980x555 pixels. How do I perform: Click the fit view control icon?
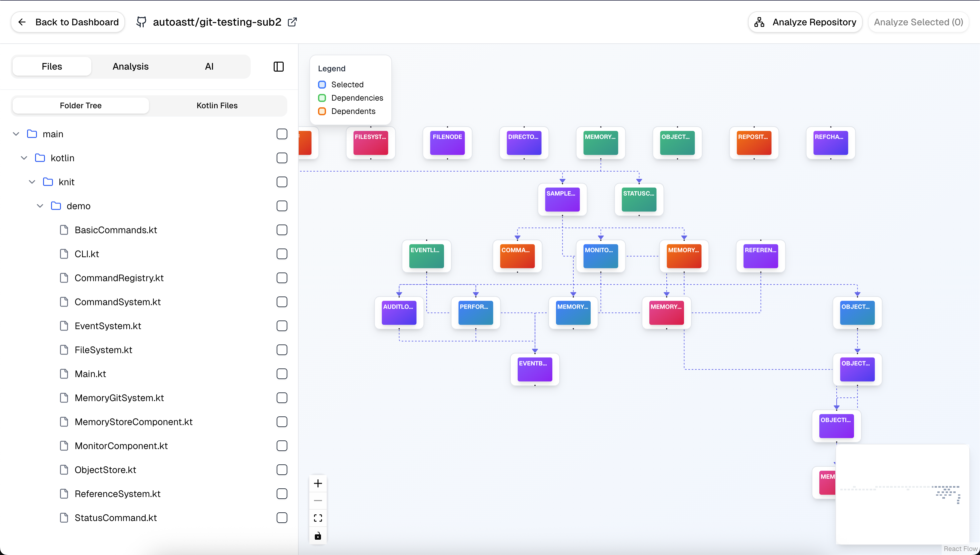tap(318, 518)
